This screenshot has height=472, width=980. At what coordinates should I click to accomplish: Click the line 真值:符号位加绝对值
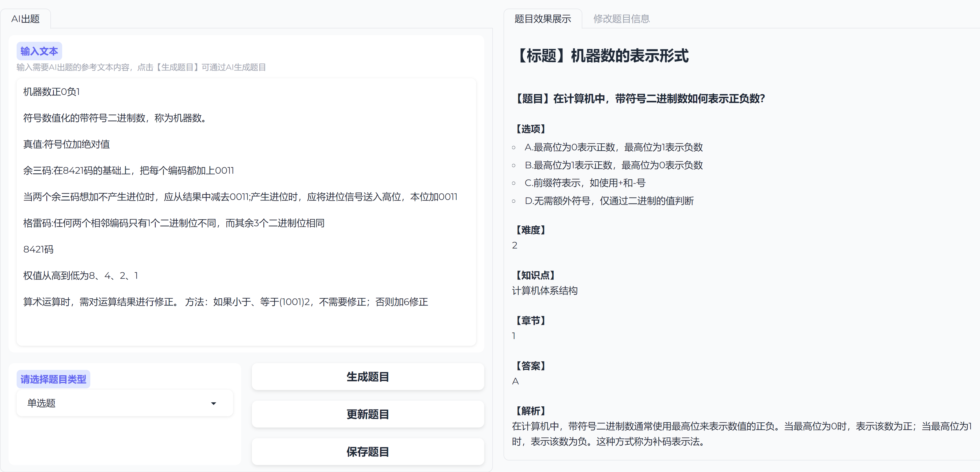[x=66, y=144]
